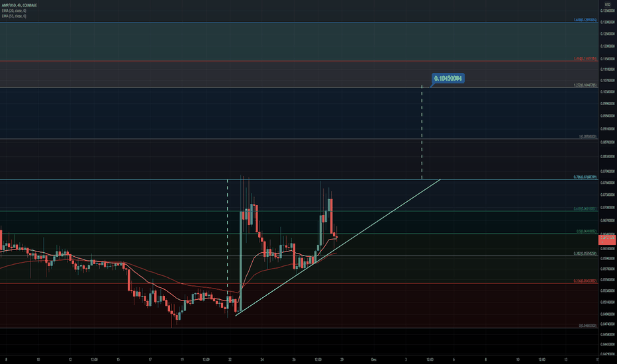This screenshot has width=617, height=364.
Task: Click the AMP/USD 4h COINBASE symbol legend
Action: point(19,5)
